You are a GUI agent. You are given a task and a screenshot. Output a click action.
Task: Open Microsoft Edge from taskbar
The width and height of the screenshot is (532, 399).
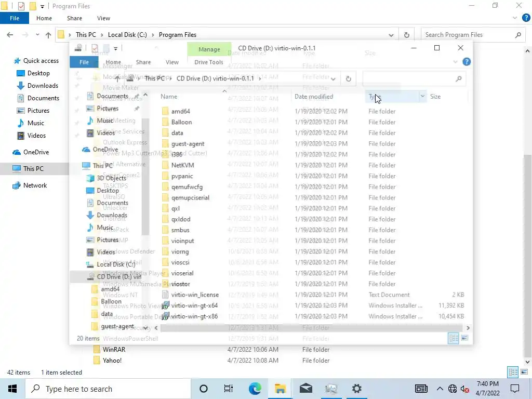(255, 389)
